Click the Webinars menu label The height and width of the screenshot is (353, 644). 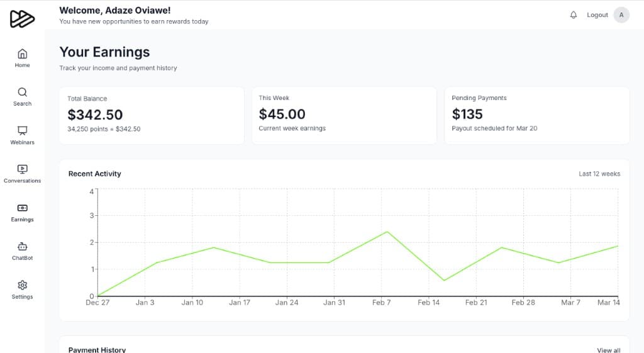(22, 142)
